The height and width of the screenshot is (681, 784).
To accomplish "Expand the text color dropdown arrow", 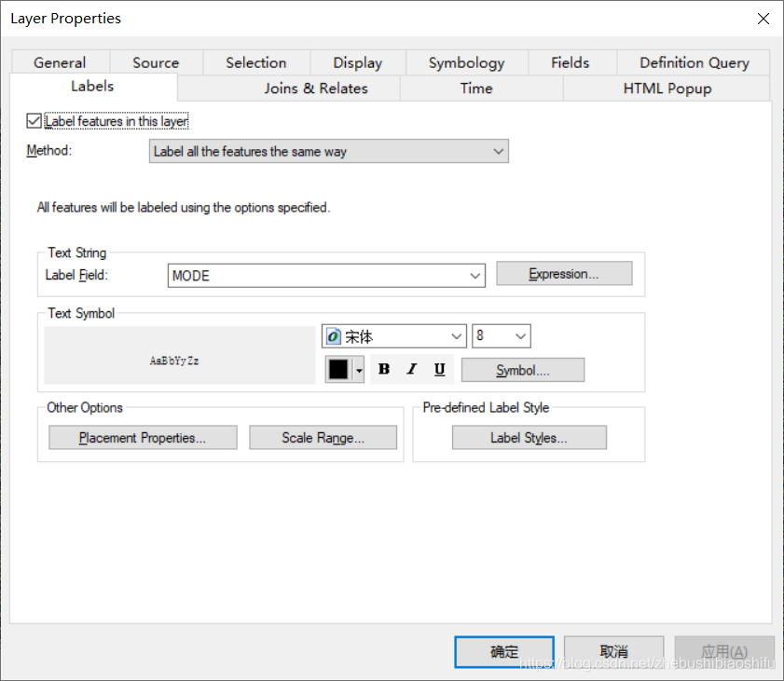I will [x=359, y=370].
